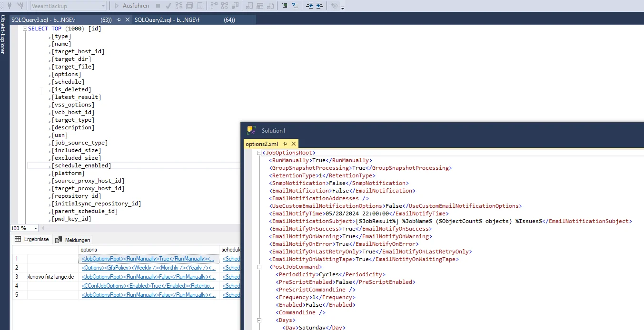The width and height of the screenshot is (644, 330).
Task: Open row 4 CConfJobOptions link
Action: pos(149,286)
